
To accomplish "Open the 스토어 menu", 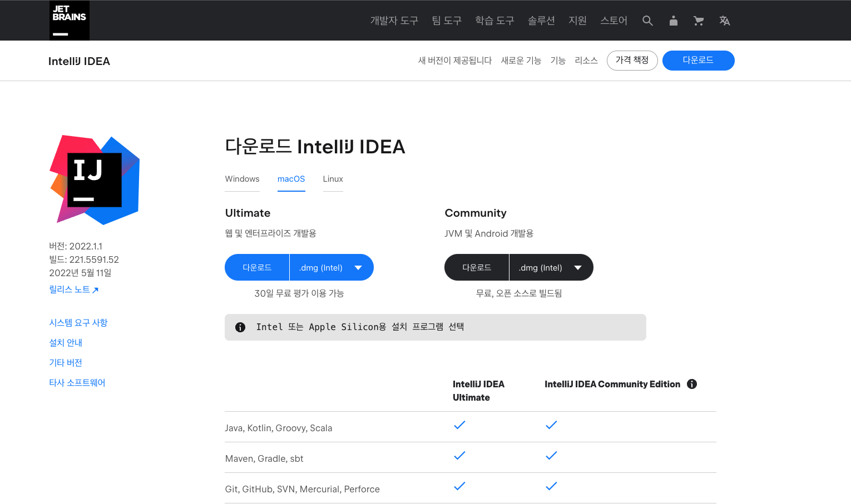I will tap(613, 21).
